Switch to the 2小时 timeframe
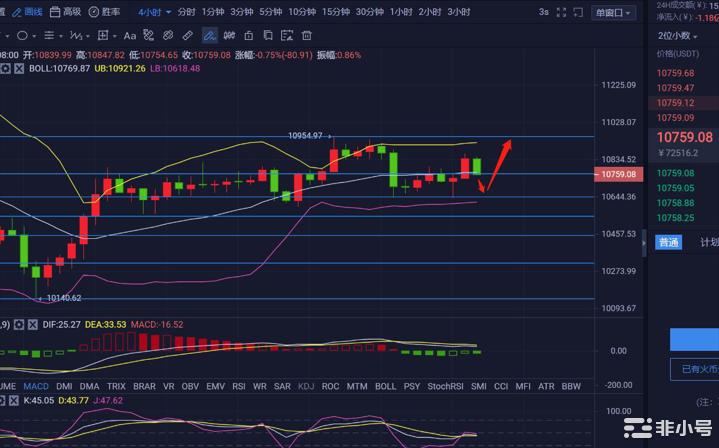Image resolution: width=719 pixels, height=448 pixels. click(x=430, y=12)
